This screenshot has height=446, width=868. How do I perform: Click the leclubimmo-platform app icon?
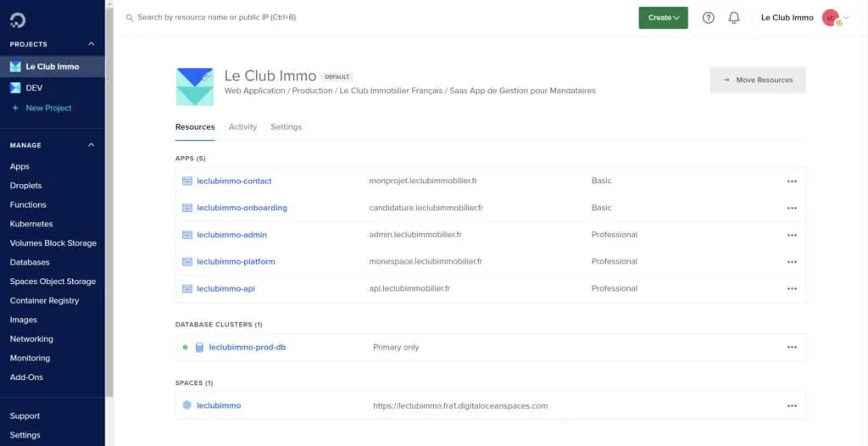click(187, 261)
